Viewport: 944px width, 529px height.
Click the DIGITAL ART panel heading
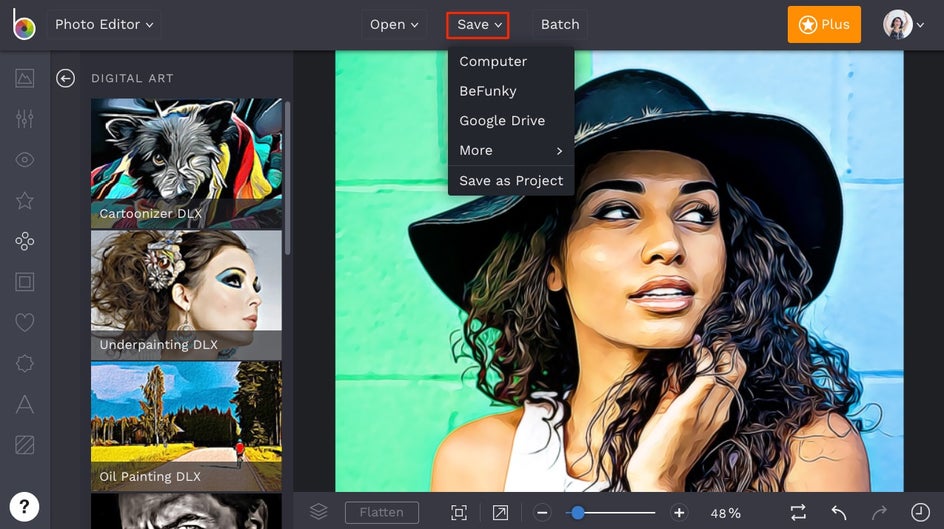[132, 78]
